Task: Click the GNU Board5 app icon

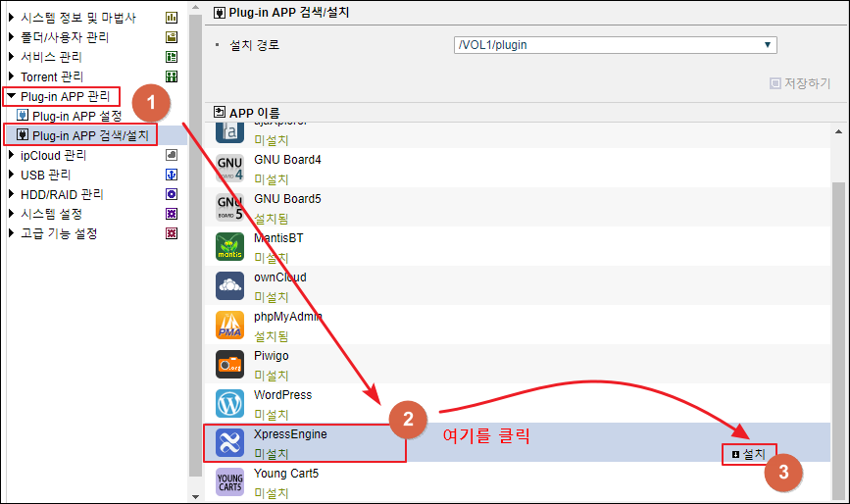Action: 229,207
